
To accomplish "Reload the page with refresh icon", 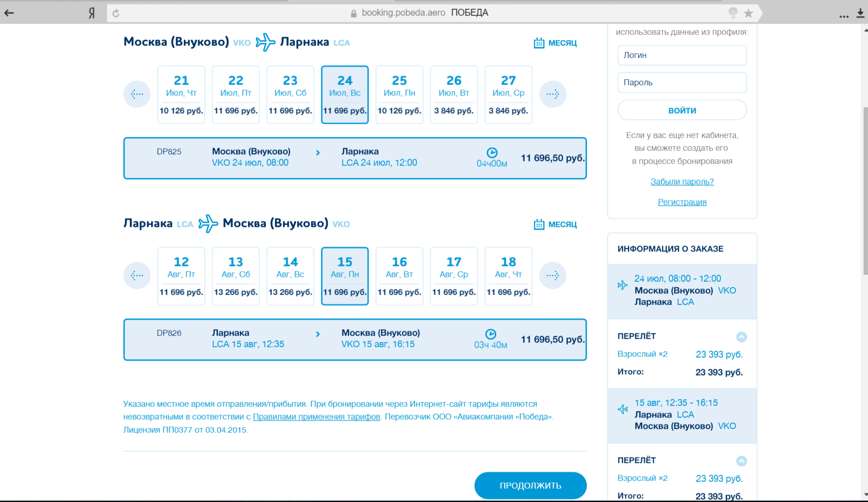I will tap(116, 13).
